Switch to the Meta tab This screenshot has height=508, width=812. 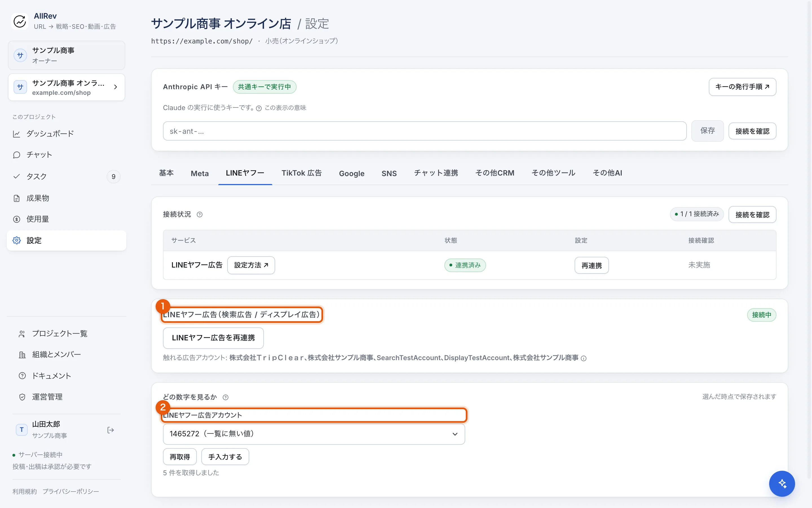200,173
